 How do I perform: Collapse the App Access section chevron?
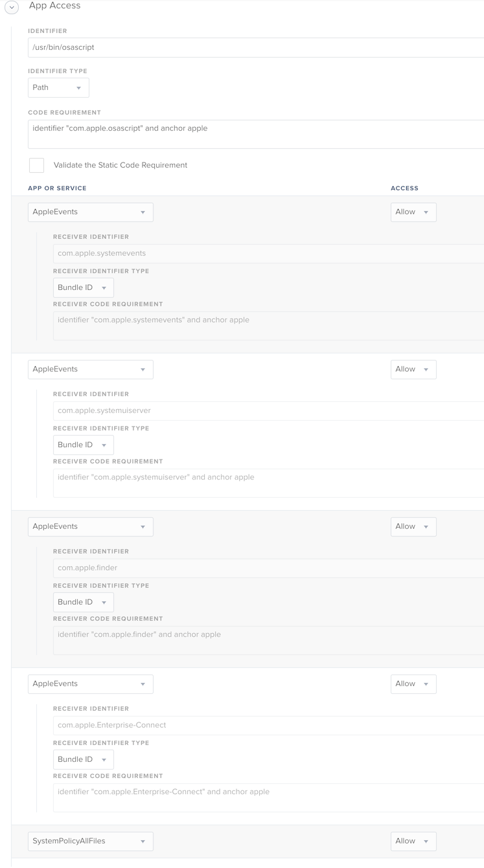tap(12, 6)
